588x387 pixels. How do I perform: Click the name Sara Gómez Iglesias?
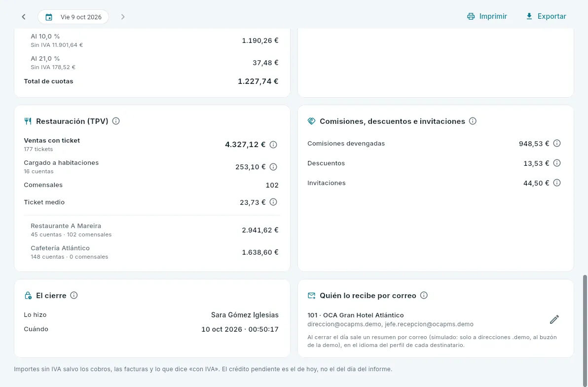pos(245,315)
